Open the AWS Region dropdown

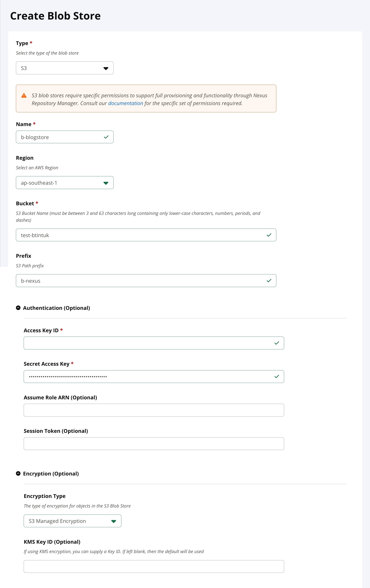pyautogui.click(x=65, y=183)
